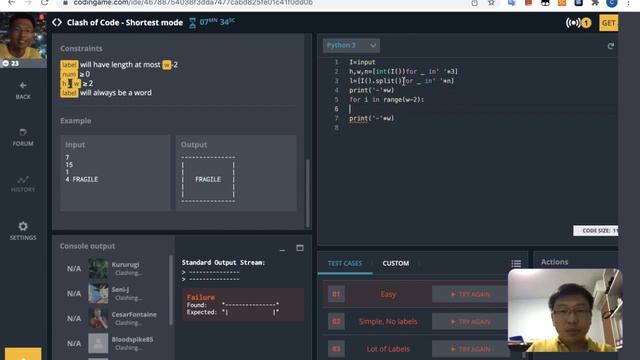640x360 pixels.
Task: Click the browser address bar URL
Action: pos(193,3)
